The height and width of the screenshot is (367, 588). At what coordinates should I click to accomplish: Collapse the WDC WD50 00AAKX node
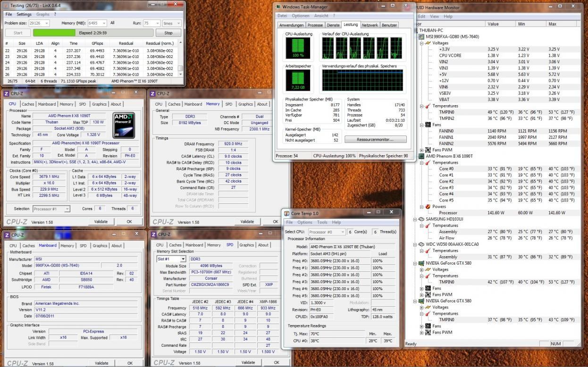click(415, 244)
